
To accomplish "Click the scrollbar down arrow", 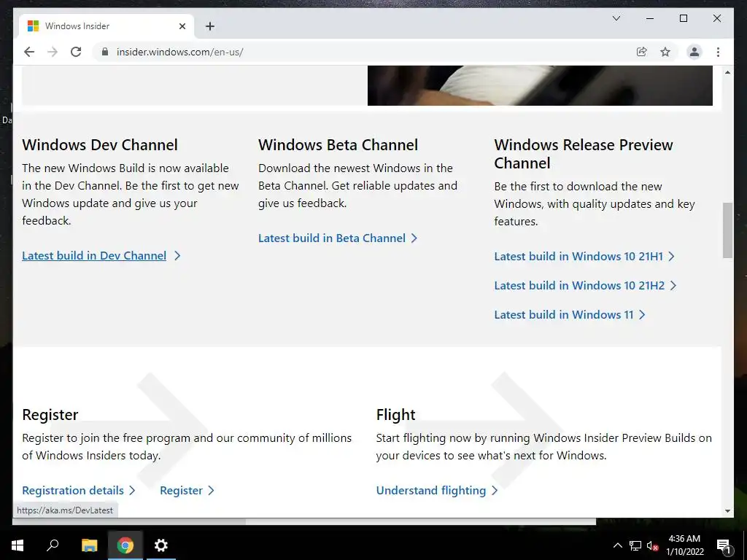I will pos(727,511).
